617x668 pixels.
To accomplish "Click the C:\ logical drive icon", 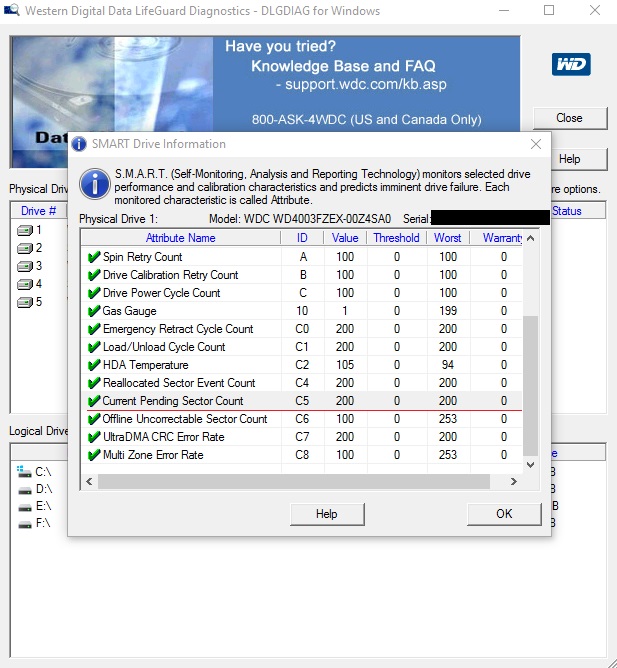I will [24, 470].
